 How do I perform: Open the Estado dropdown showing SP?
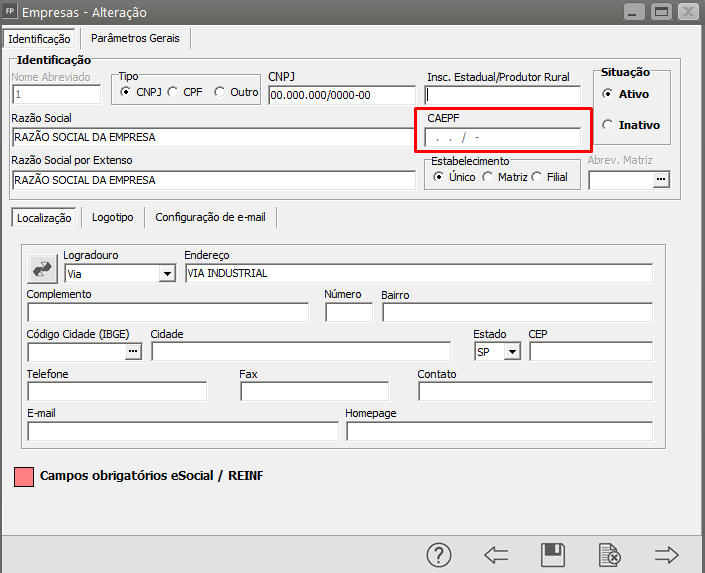[x=512, y=352]
